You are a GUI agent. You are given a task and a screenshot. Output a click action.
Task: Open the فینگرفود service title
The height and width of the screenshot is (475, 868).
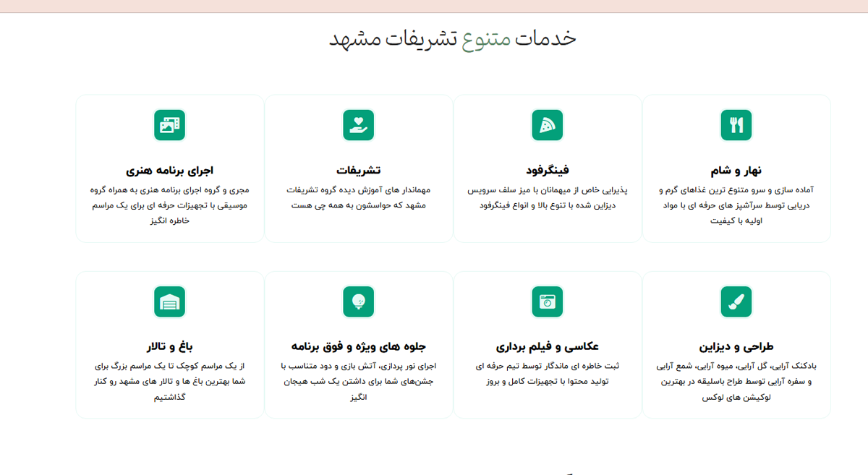pos(547,171)
